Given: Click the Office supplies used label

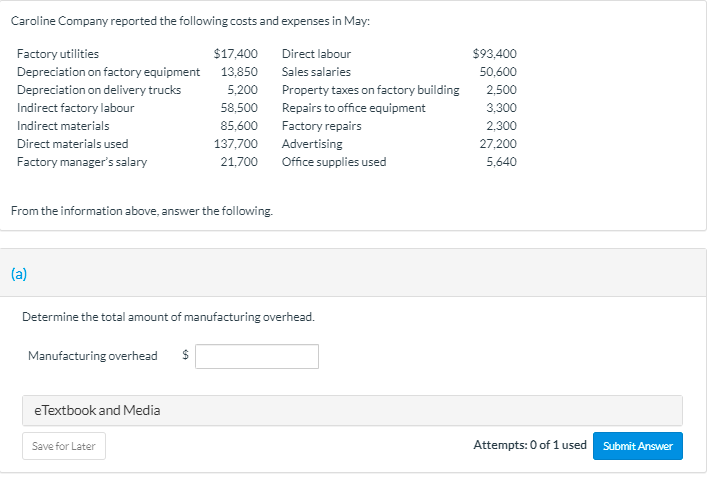Looking at the screenshot, I should pyautogui.click(x=333, y=162).
